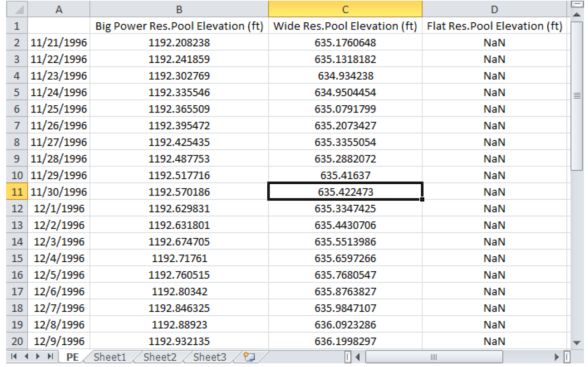The image size is (588, 367).
Task: Click the Select All corner triangle
Action: pos(17,9)
